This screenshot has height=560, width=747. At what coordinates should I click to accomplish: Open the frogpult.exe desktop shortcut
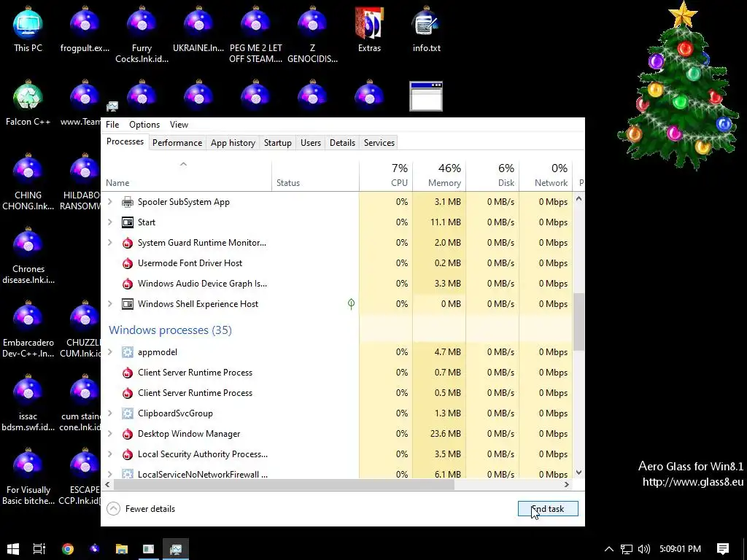(x=85, y=29)
